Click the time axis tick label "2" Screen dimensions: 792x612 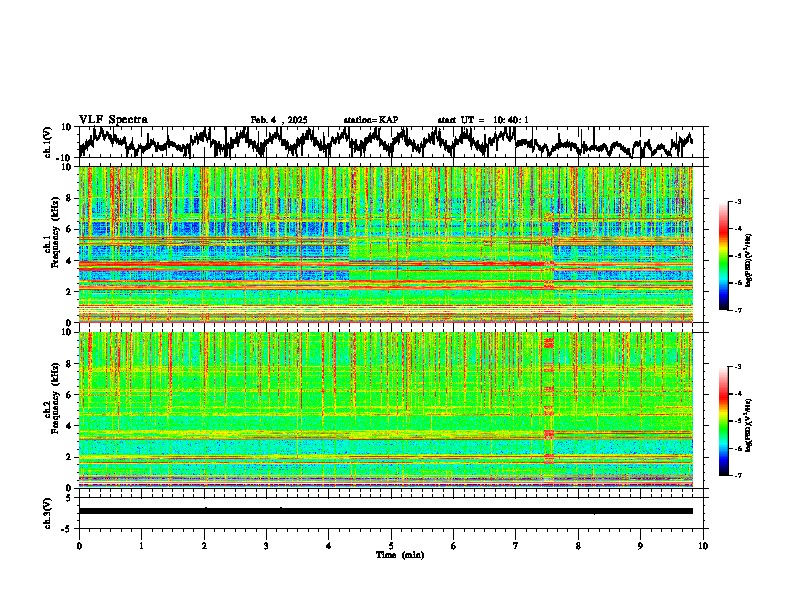click(x=204, y=546)
